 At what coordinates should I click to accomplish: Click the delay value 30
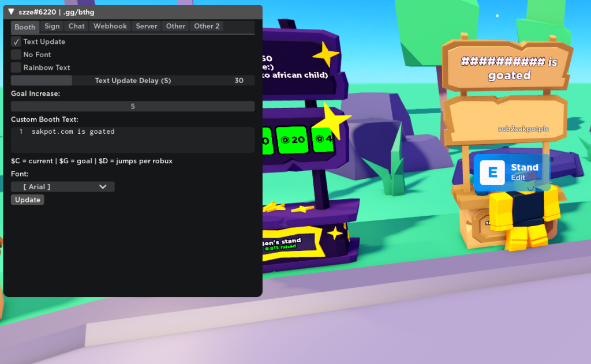(239, 80)
